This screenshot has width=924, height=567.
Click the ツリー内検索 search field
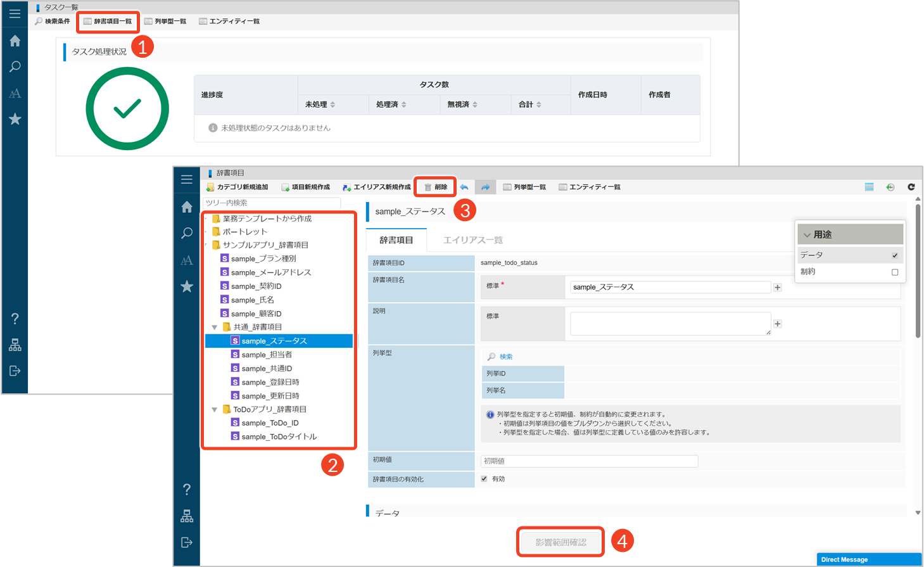pyautogui.click(x=271, y=203)
